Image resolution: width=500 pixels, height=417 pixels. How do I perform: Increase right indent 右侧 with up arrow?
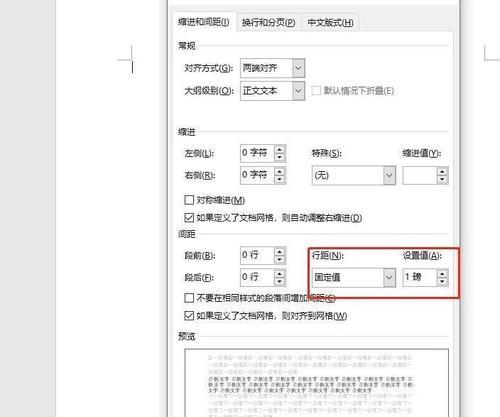click(280, 171)
